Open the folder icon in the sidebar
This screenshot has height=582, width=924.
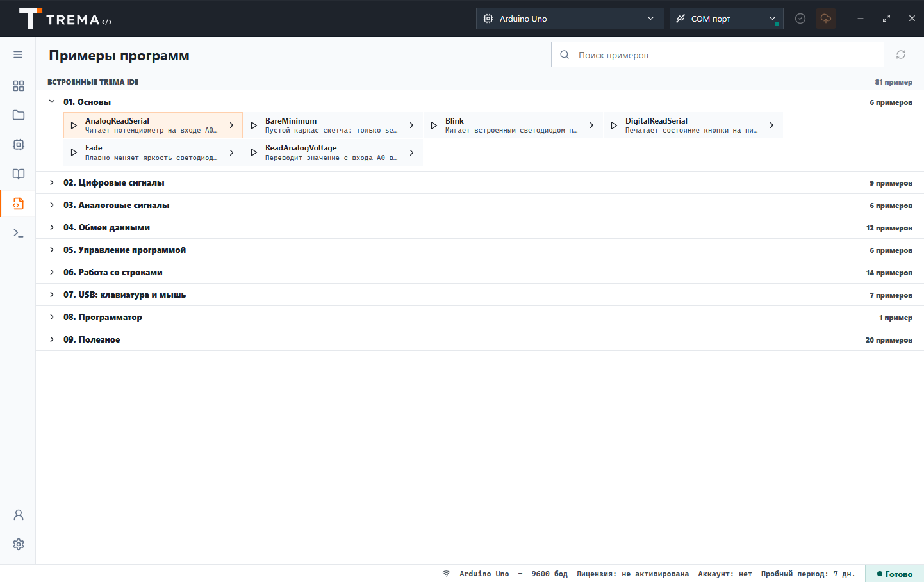point(19,115)
